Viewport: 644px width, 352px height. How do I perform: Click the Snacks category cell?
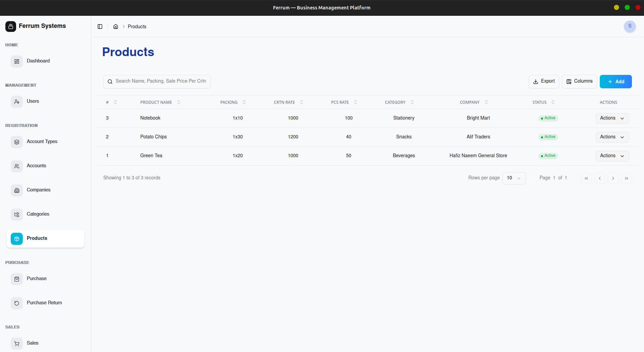[x=404, y=137]
